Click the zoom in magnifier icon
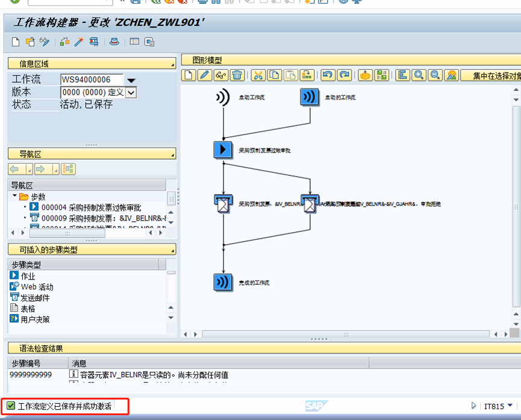The width and height of the screenshot is (521, 420). coord(419,75)
